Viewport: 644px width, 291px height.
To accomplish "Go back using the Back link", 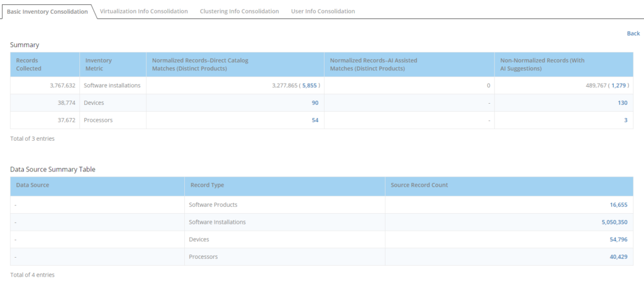I will tap(633, 33).
